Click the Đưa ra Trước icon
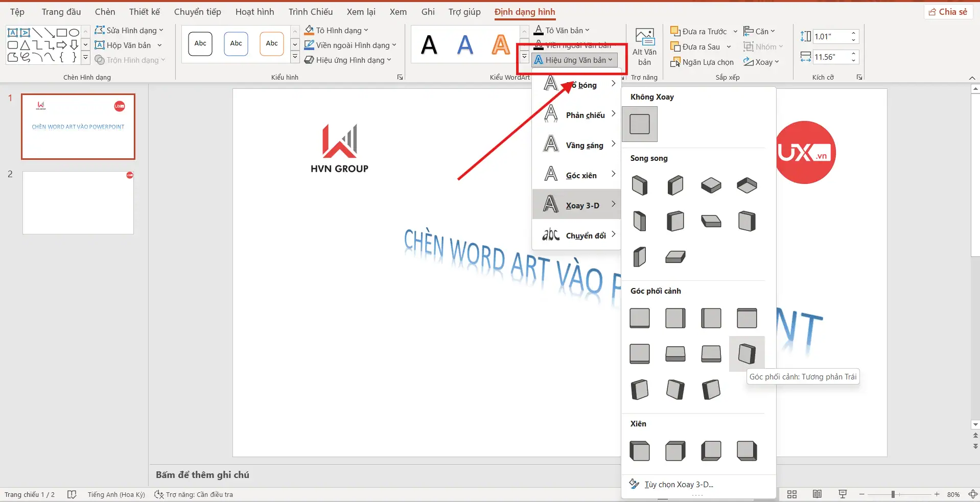The image size is (980, 502). pyautogui.click(x=676, y=31)
